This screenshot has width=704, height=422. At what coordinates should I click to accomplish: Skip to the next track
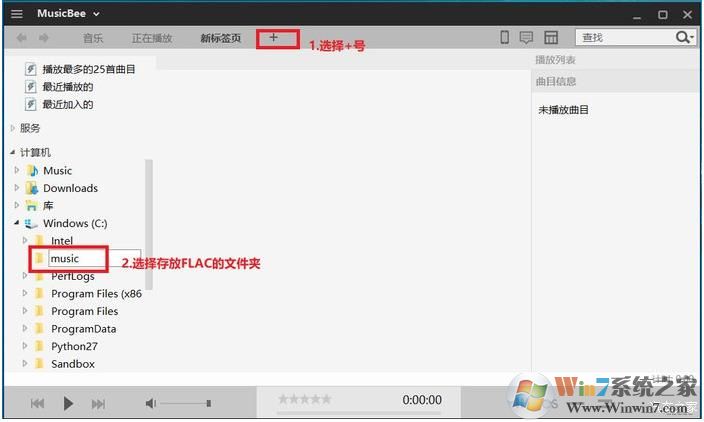(x=98, y=403)
